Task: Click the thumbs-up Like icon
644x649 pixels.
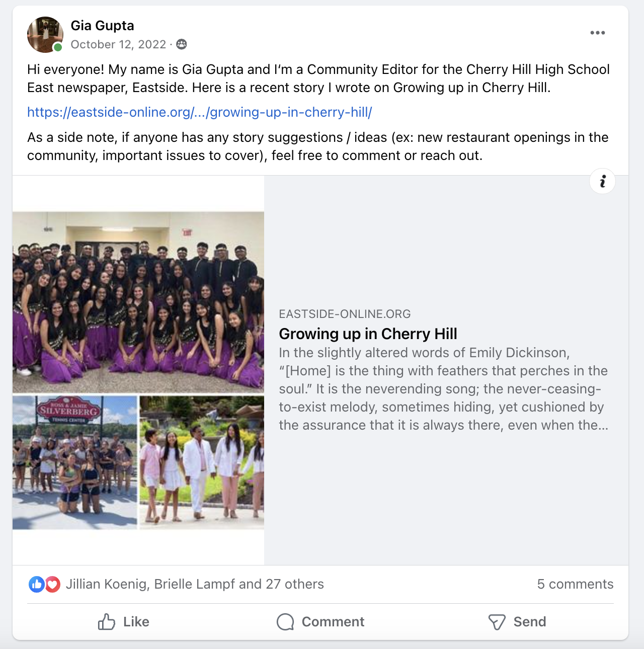Action: pos(107,622)
